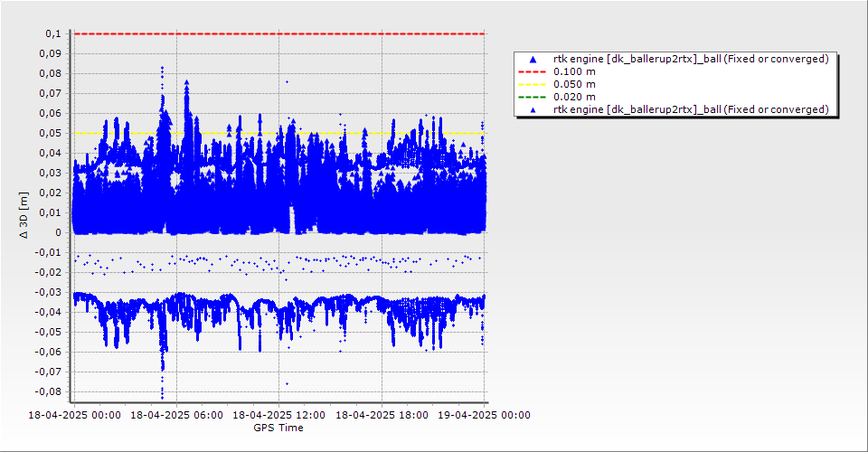Image resolution: width=868 pixels, height=452 pixels.
Task: Click the 18-04-2025 06:00 time label
Action: [x=176, y=415]
